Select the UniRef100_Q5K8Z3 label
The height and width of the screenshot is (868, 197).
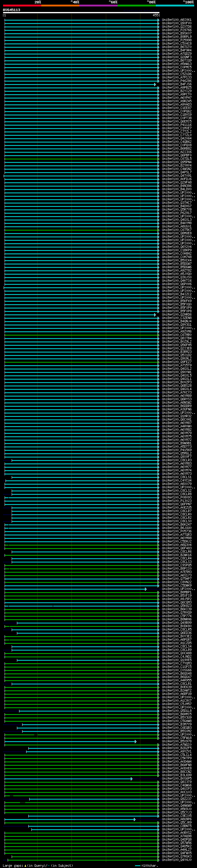pyautogui.click(x=176, y=606)
